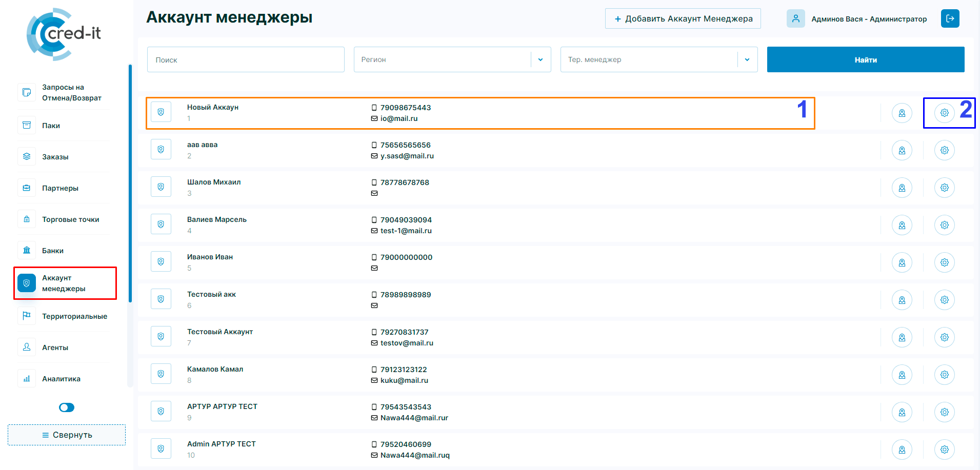Image resolution: width=980 pixels, height=470 pixels.
Task: Focus the Поиск search field
Action: pyautogui.click(x=246, y=59)
